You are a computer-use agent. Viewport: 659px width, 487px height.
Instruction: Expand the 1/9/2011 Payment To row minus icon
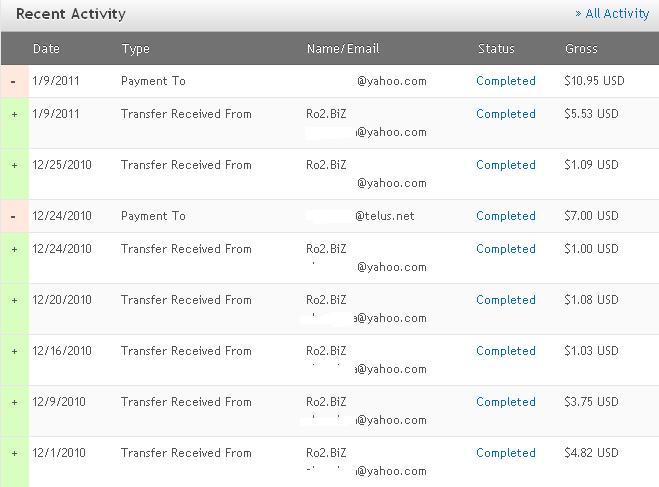pyautogui.click(x=14, y=81)
